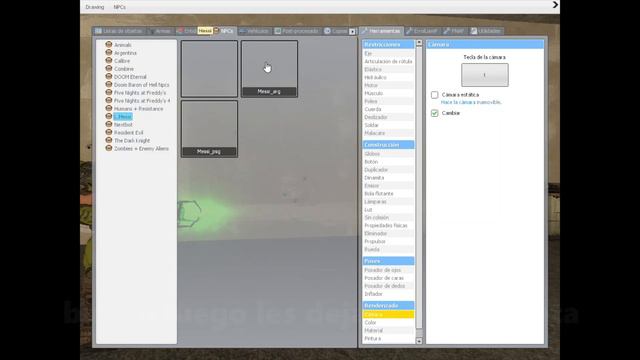Select the Articulación de rótula tool

click(388, 61)
